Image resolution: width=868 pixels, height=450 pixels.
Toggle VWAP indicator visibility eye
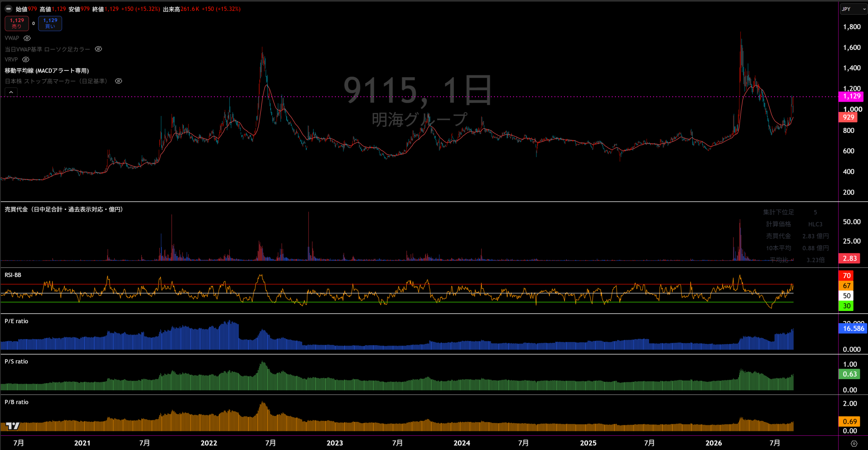27,38
